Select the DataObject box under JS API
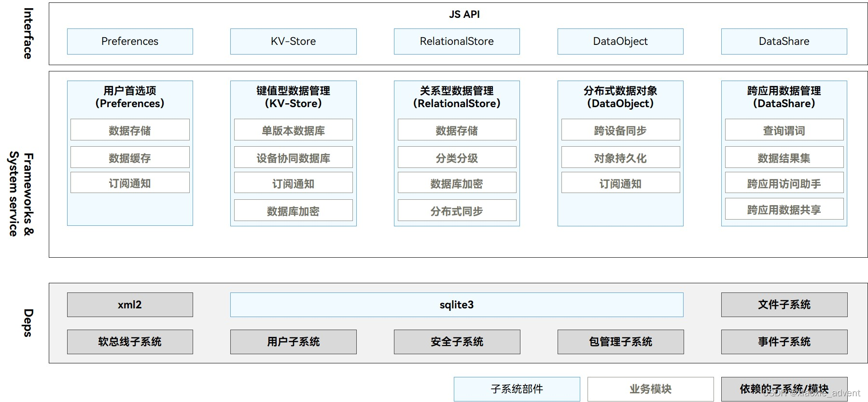868x402 pixels. [x=620, y=42]
